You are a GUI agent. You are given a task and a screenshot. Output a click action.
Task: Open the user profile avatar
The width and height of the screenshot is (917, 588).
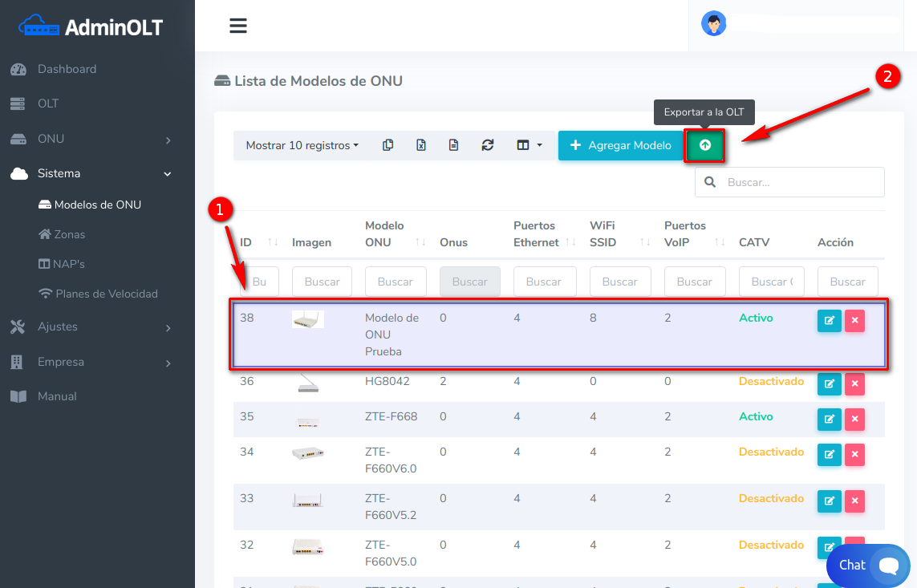pos(713,23)
